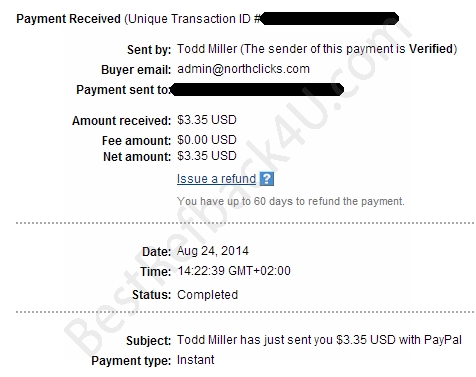Click the subject line mentioning PayPal
The image size is (476, 377).
coord(319,340)
